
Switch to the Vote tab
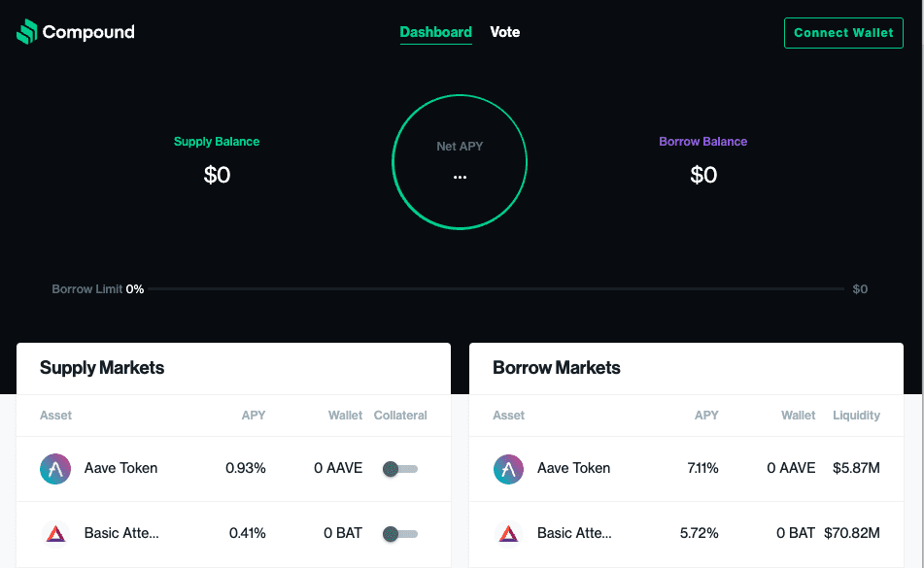pyautogui.click(x=505, y=32)
